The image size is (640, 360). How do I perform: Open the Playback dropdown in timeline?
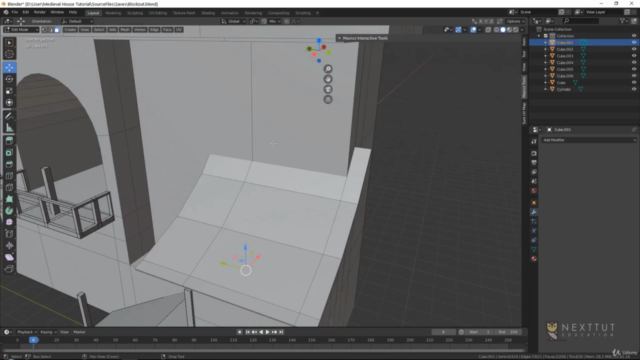click(27, 332)
